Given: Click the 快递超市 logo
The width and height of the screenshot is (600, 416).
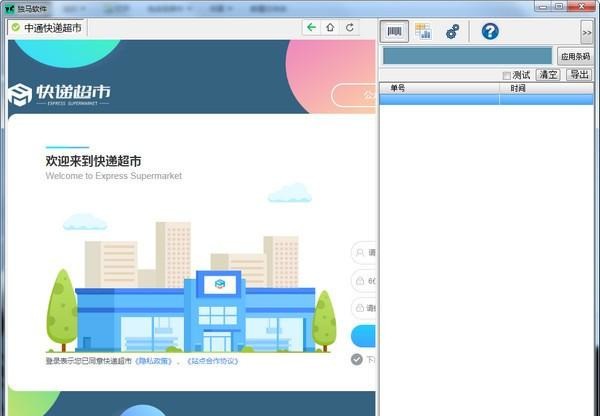Looking at the screenshot, I should (60, 94).
